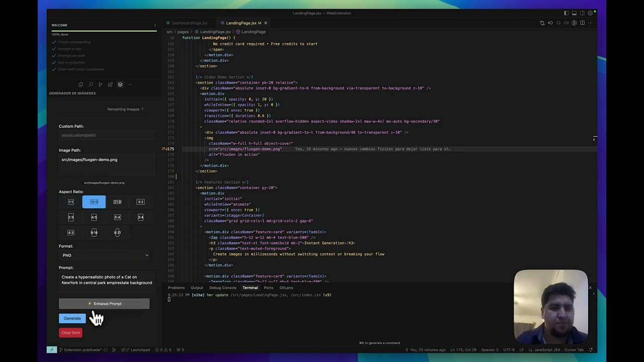
Task: Open the Search view in the sidebar
Action: click(x=91, y=84)
